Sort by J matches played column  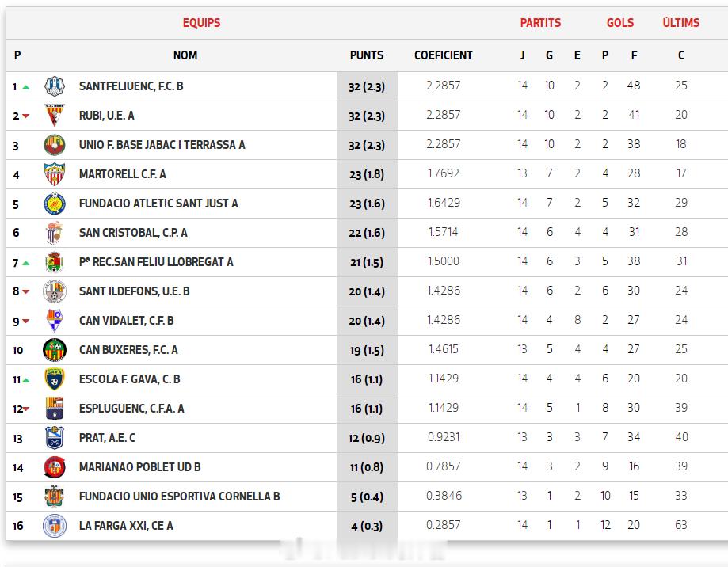pyautogui.click(x=522, y=55)
